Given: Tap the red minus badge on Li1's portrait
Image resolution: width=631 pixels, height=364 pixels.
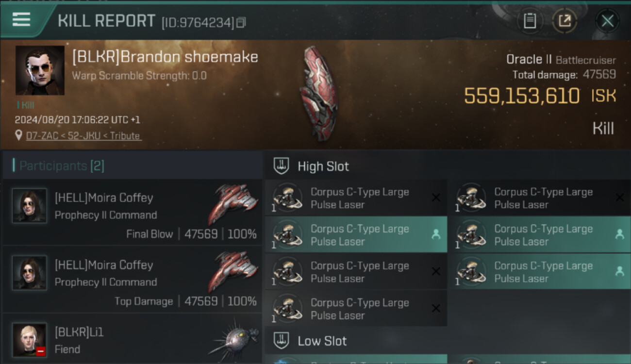Looking at the screenshot, I should point(41,351).
